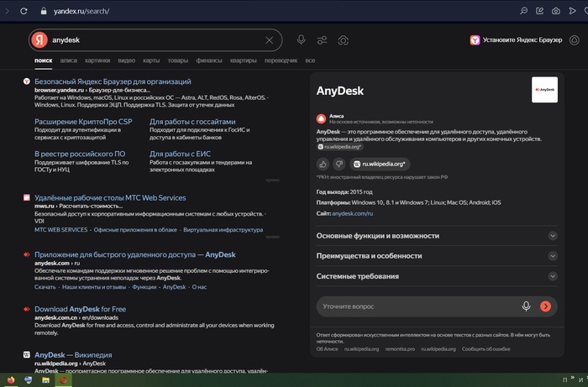Send the Alice question with orange arrow
The height and width of the screenshot is (387, 588).
[x=546, y=306]
